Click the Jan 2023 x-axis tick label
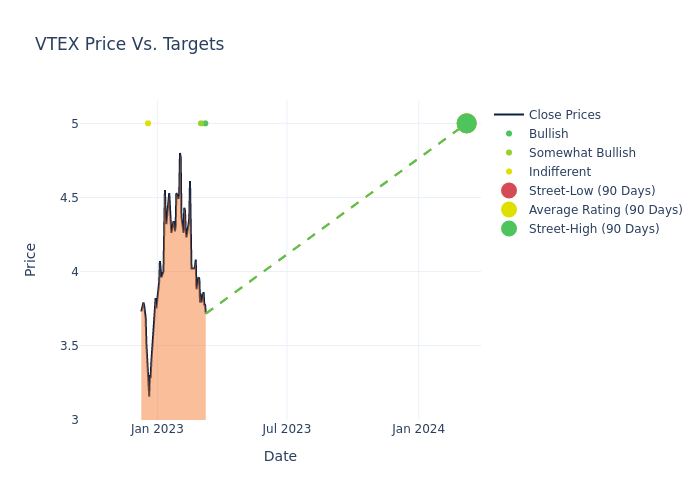This screenshot has height=500, width=700. click(x=157, y=429)
